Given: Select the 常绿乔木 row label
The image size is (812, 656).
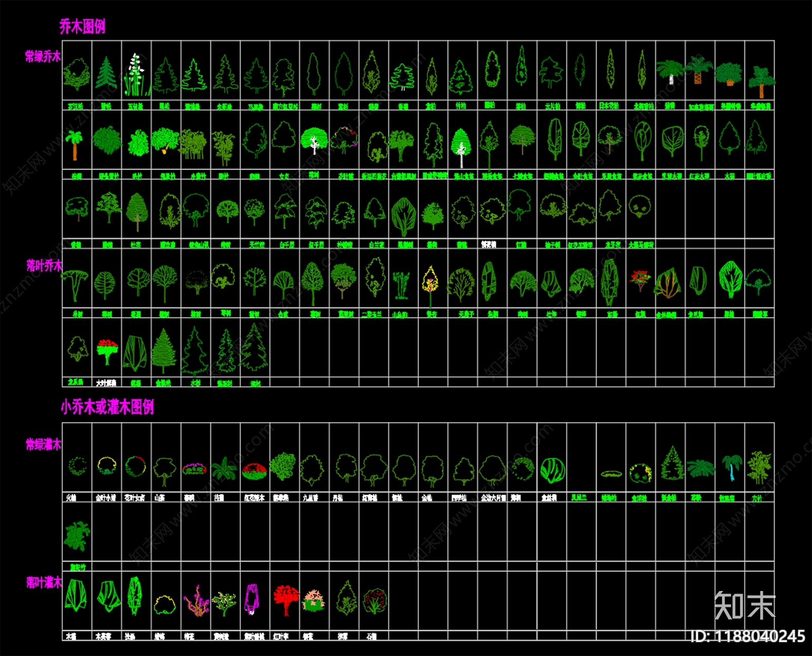Looking at the screenshot, I should click(43, 56).
